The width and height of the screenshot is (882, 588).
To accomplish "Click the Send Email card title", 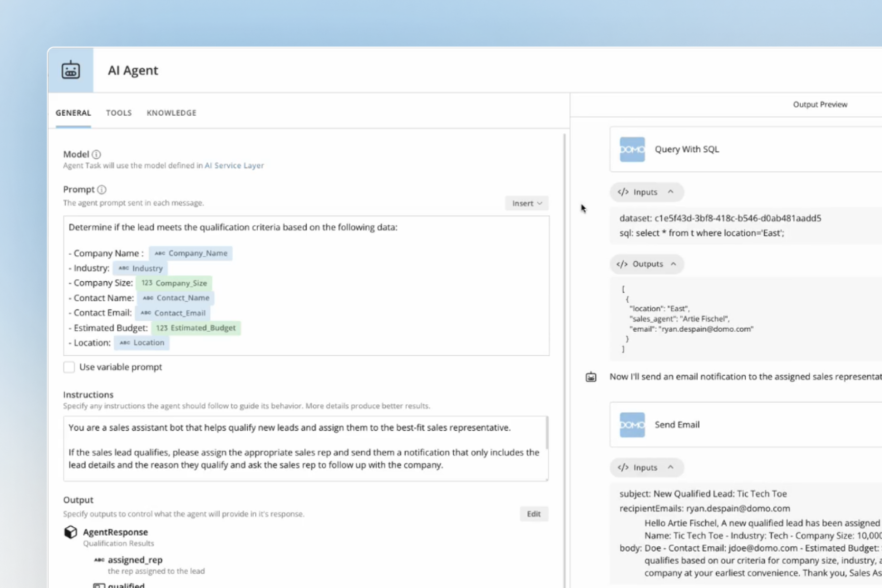I will click(x=677, y=425).
